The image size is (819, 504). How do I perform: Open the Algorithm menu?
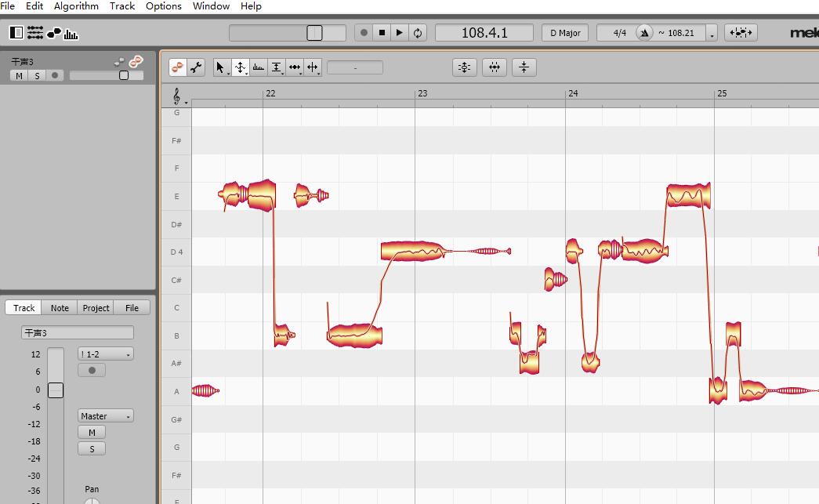pyautogui.click(x=76, y=6)
